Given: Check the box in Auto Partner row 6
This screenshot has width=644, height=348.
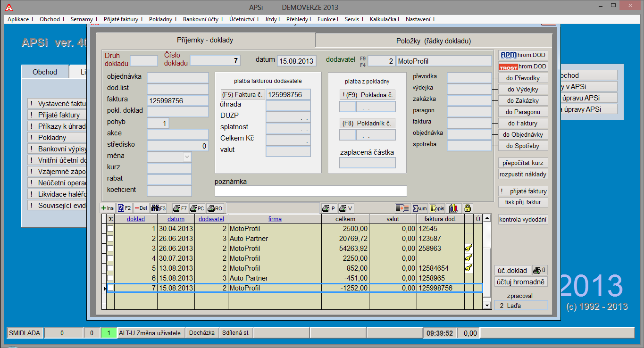Looking at the screenshot, I should tap(110, 278).
